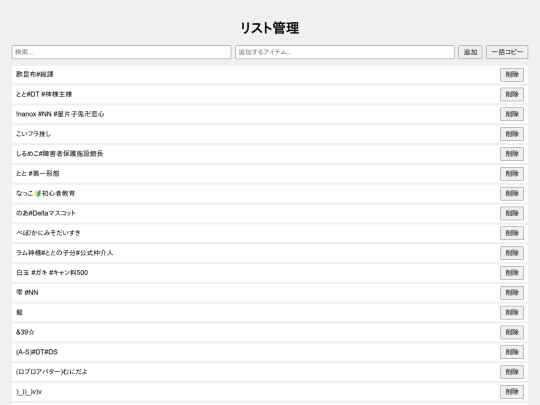Select the text のあ#Deltaマスコット

[x=46, y=213]
